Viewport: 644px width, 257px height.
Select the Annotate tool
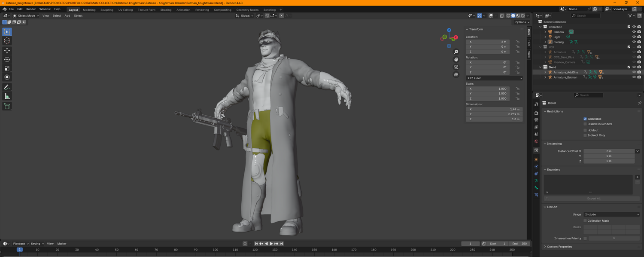click(7, 87)
